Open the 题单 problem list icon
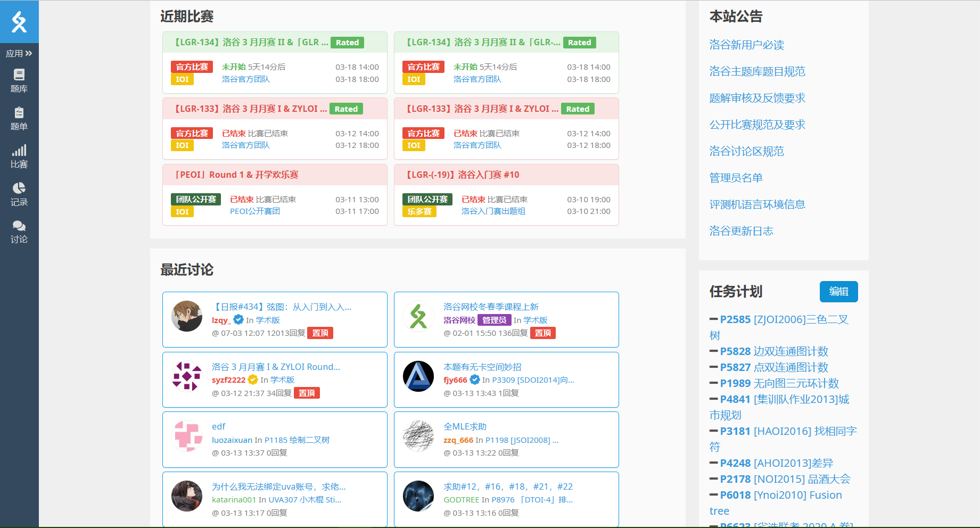The width and height of the screenshot is (980, 528). point(19,118)
